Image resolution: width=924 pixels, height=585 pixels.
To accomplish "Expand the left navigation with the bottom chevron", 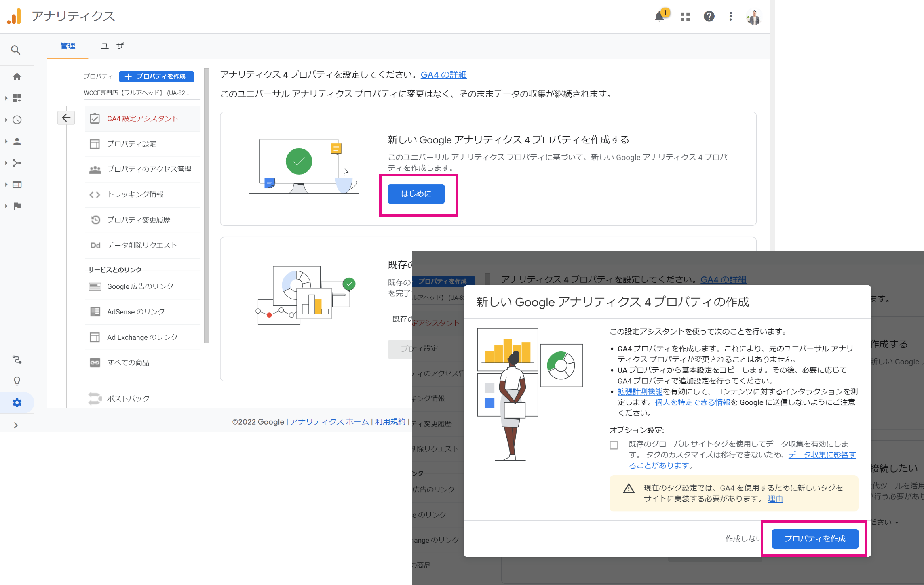I will [x=16, y=425].
